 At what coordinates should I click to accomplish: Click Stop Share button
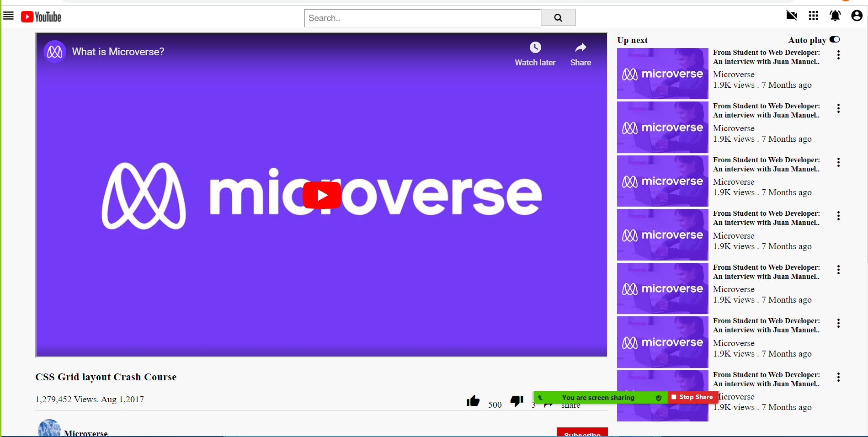[692, 397]
